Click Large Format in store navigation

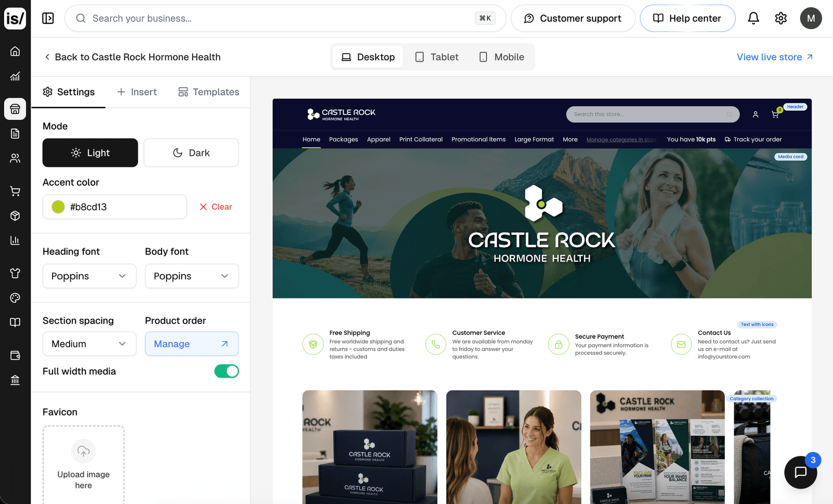tap(534, 139)
